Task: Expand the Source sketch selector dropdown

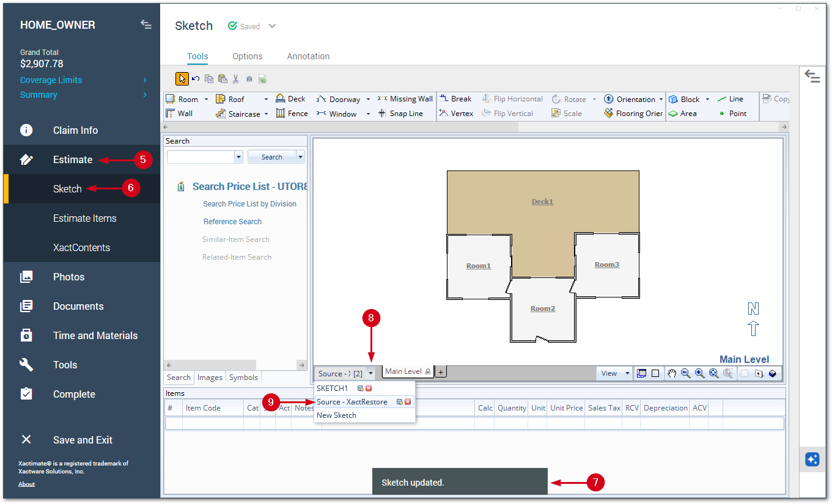Action: [x=370, y=373]
